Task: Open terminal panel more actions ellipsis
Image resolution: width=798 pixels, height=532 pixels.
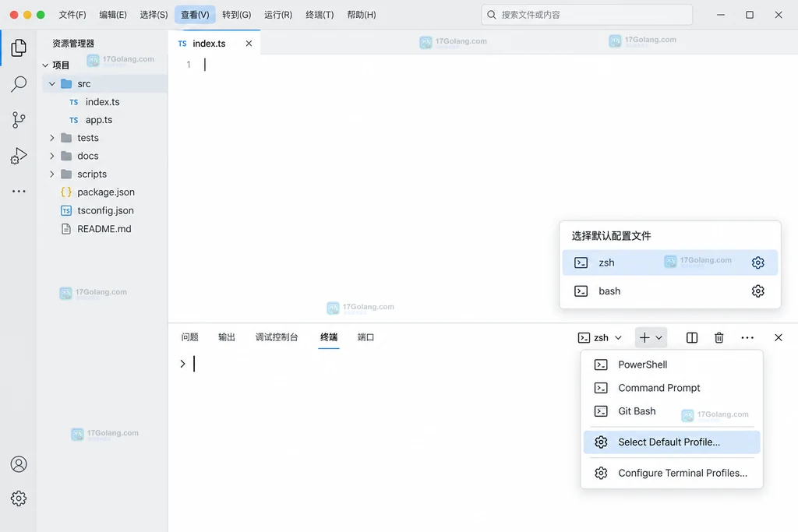Action: (x=747, y=338)
